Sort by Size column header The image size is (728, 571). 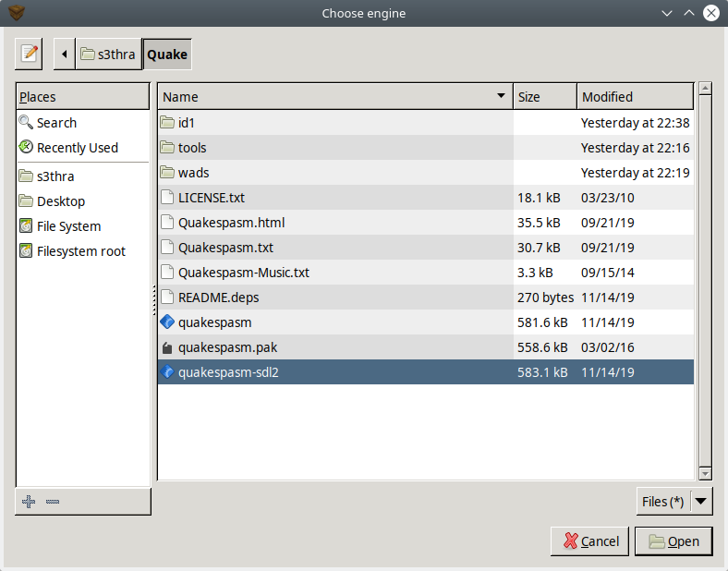click(x=545, y=97)
